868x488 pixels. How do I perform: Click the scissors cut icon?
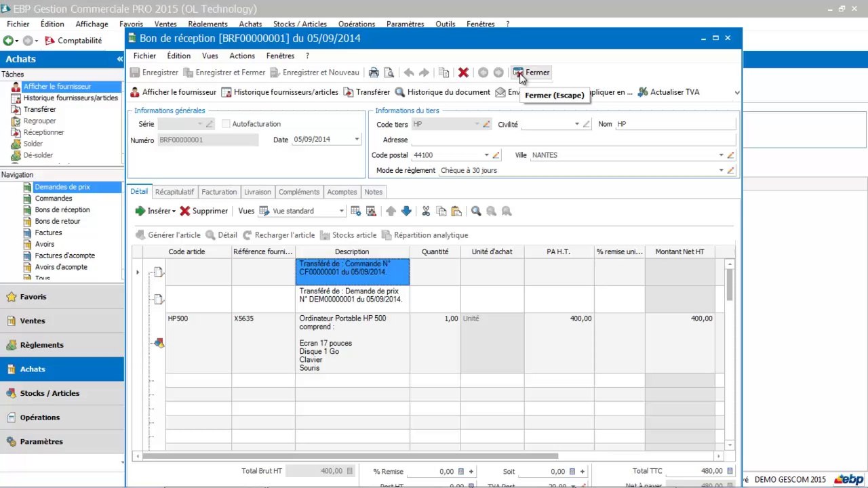tap(426, 211)
